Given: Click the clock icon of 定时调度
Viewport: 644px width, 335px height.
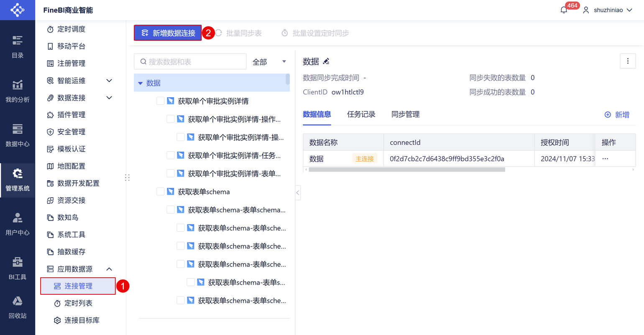Looking at the screenshot, I should click(50, 29).
